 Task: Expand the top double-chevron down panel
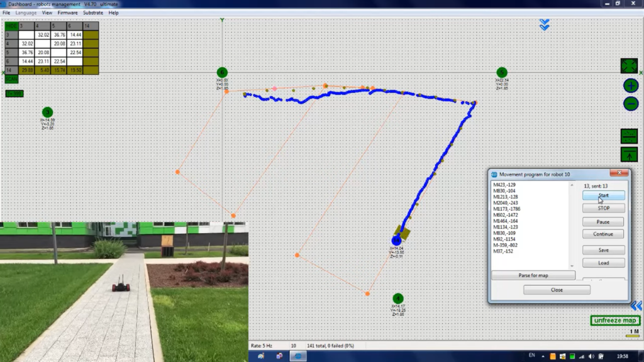[x=545, y=25]
